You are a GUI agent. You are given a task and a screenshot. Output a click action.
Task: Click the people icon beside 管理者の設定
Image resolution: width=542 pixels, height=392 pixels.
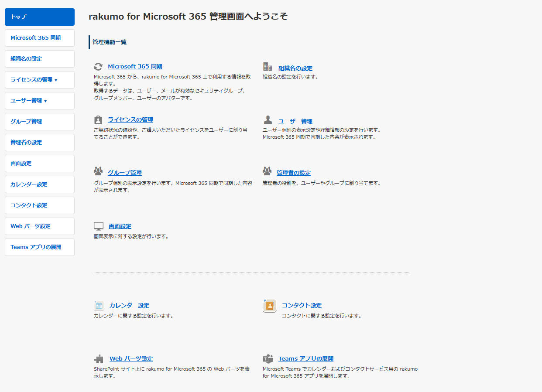tap(267, 171)
